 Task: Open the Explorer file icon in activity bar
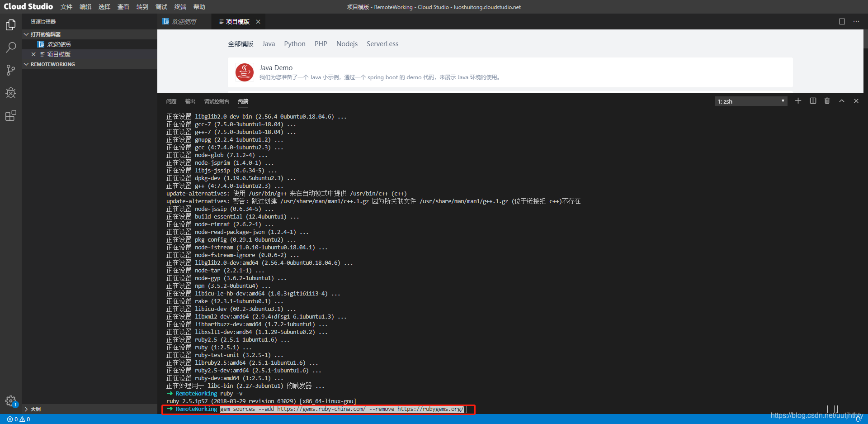point(11,24)
